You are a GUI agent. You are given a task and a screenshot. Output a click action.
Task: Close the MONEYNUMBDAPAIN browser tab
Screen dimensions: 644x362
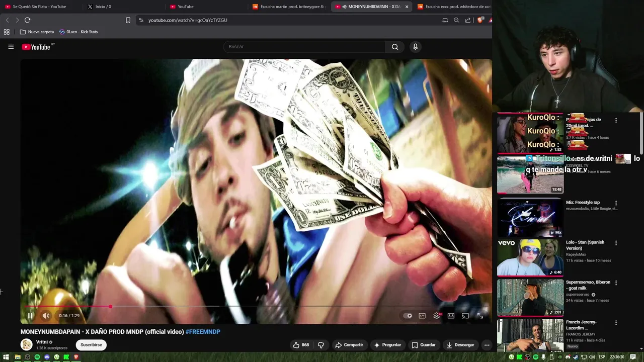tap(407, 7)
